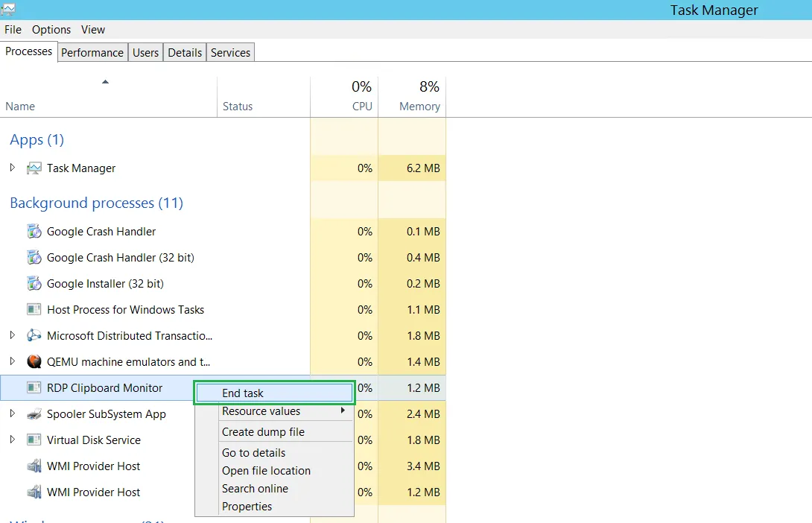
Task: Select the RDP Clipboard Monitor name
Action: click(x=104, y=388)
